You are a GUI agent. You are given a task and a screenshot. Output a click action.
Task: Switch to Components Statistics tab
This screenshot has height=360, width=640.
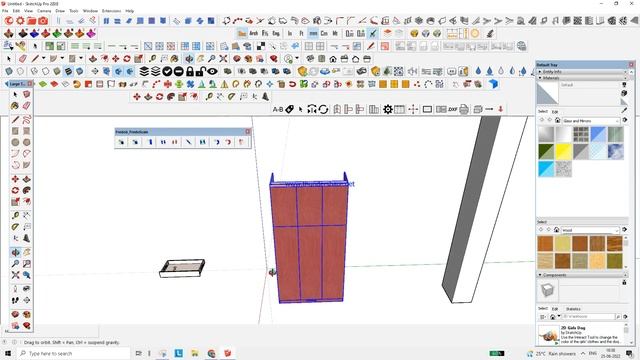[573, 309]
